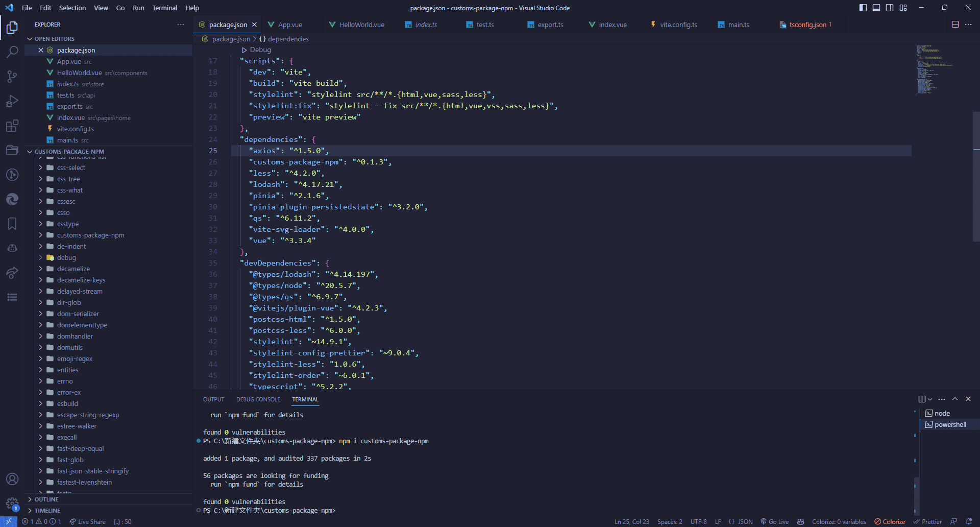The image size is (980, 527).
Task: Split the editor right
Action: tap(955, 25)
